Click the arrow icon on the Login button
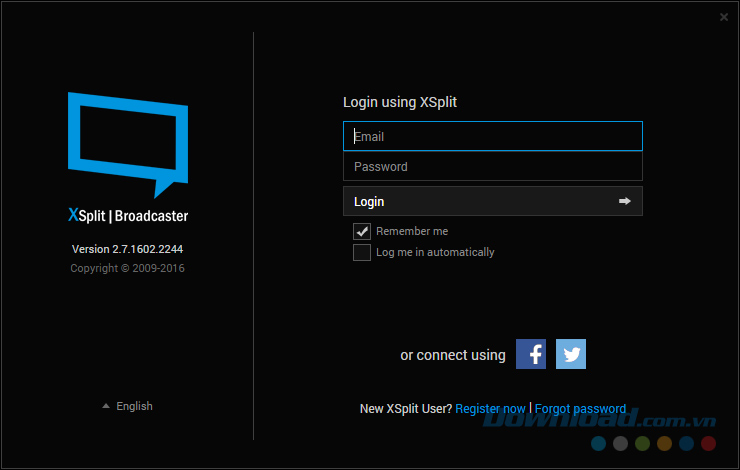The width and height of the screenshot is (740, 470). [x=624, y=201]
